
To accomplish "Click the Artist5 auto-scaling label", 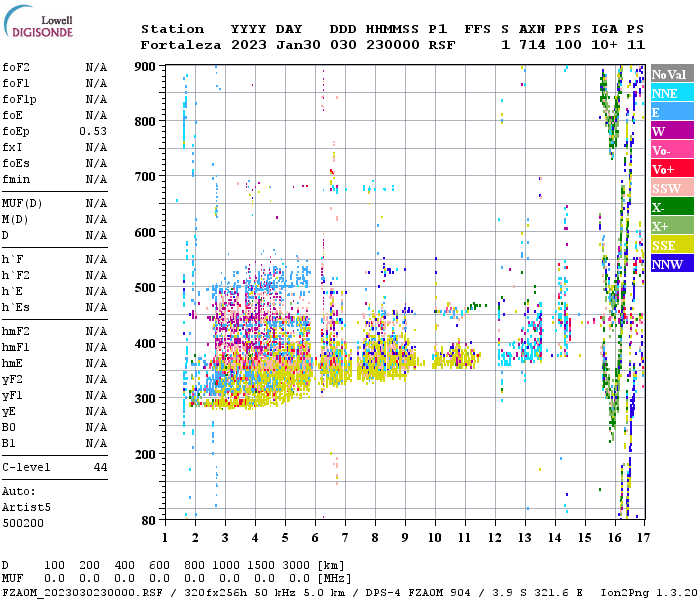I will [x=26, y=508].
